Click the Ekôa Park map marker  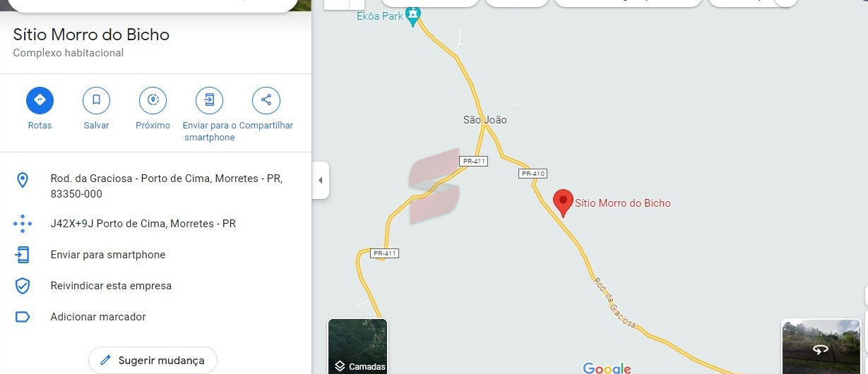click(x=414, y=14)
